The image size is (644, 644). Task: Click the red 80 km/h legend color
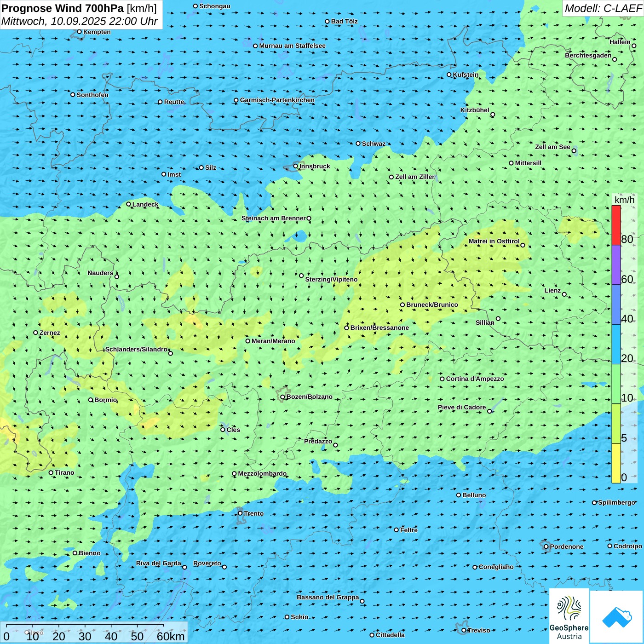[x=616, y=225]
